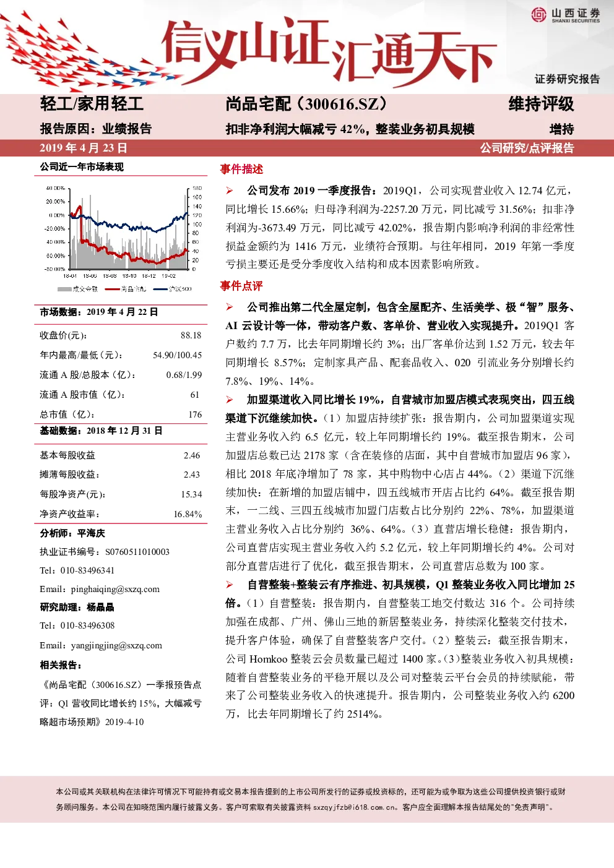Image resolution: width=614 pixels, height=868 pixels.
Task: Click the red arrow bullet before 自营整装+整装云有序推进
Action: pyautogui.click(x=230, y=585)
